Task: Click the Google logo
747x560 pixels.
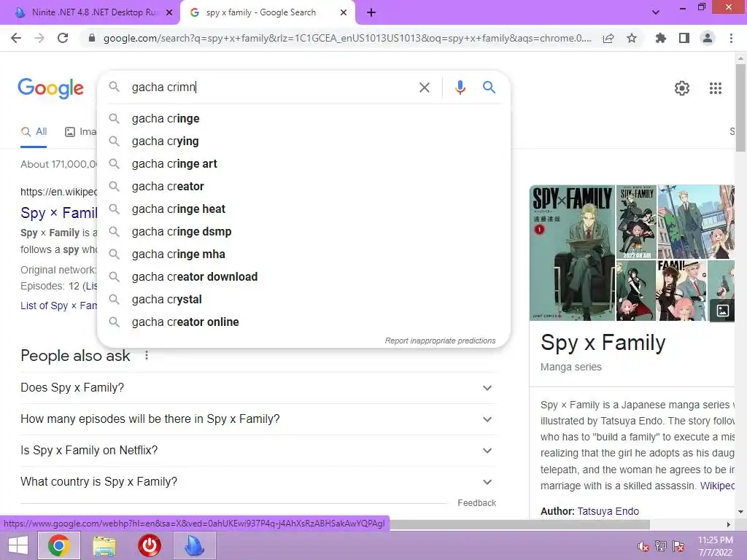Action: point(50,88)
